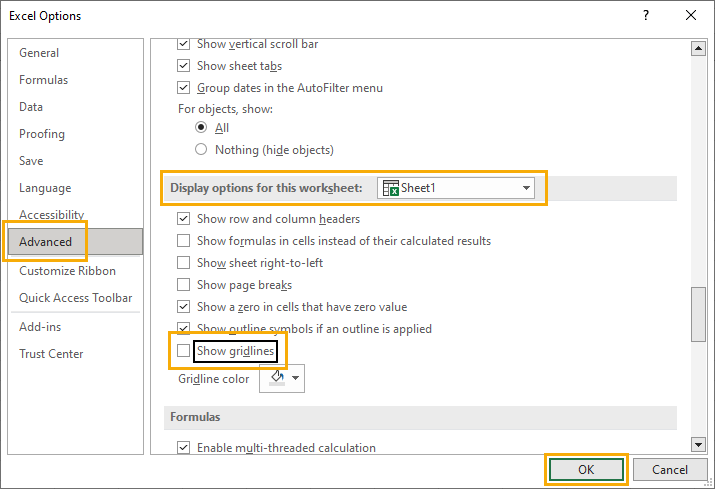715x489 pixels.
Task: Expand the Gridline color dropdown arrow
Action: (295, 378)
